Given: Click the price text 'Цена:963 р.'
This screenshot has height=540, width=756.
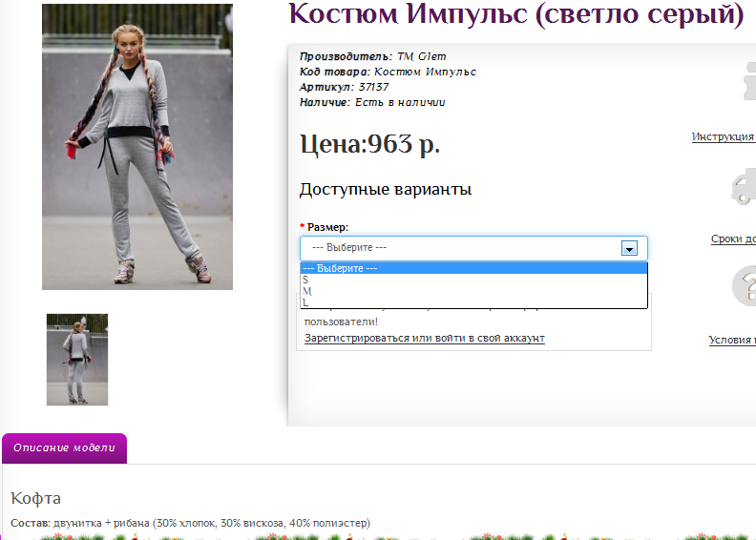Looking at the screenshot, I should 369,143.
